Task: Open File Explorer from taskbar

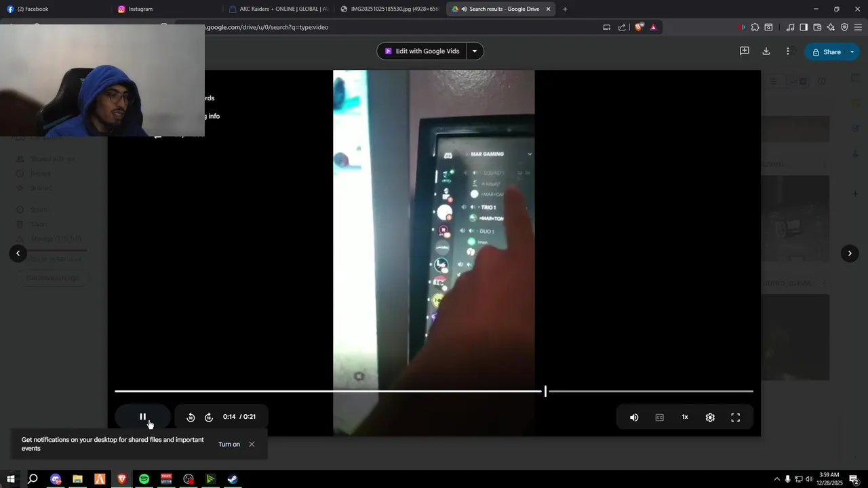Action: click(x=77, y=479)
